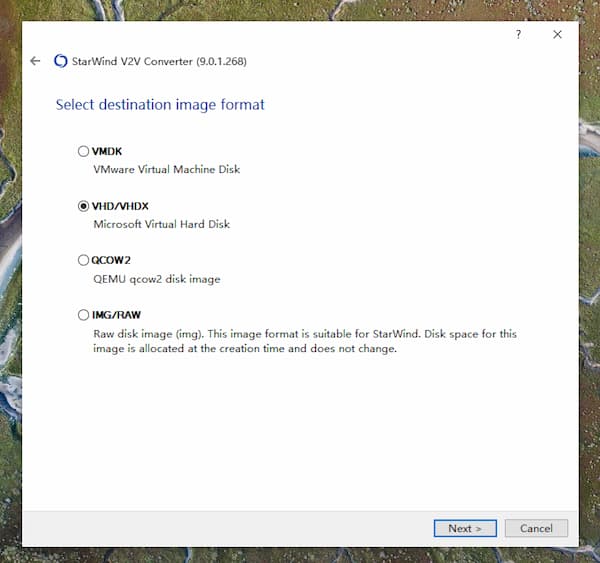Close the V2V Converter dialog
The height and width of the screenshot is (563, 600).
pos(557,34)
